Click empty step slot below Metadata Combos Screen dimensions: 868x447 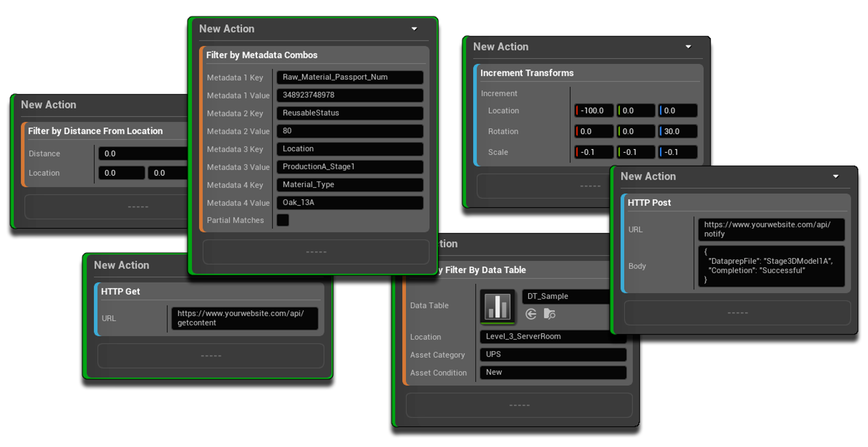pos(316,252)
